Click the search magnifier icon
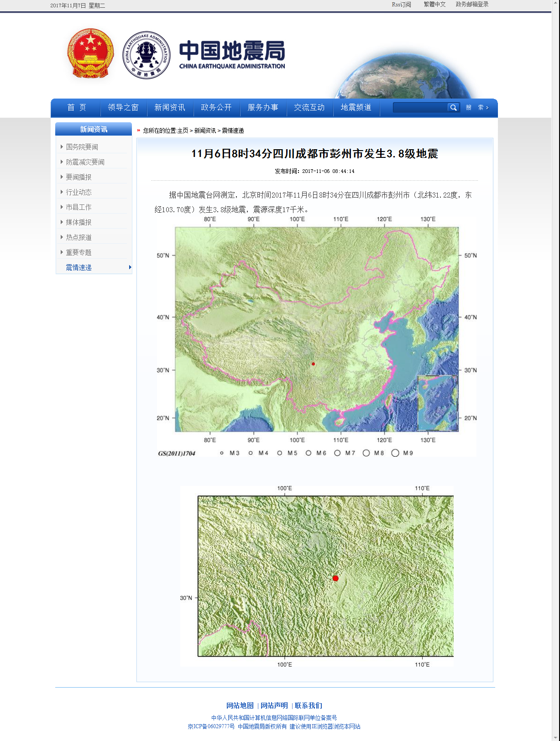This screenshot has width=560, height=741. [x=453, y=108]
